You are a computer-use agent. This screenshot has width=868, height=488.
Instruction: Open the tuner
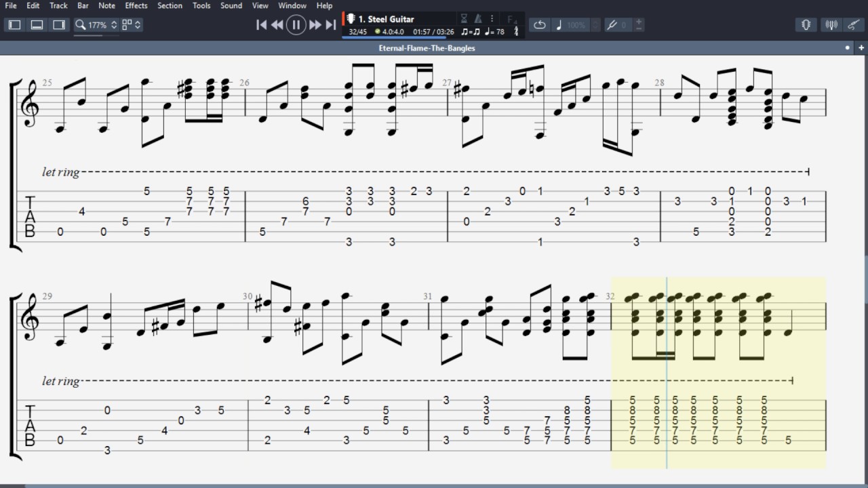click(x=831, y=25)
